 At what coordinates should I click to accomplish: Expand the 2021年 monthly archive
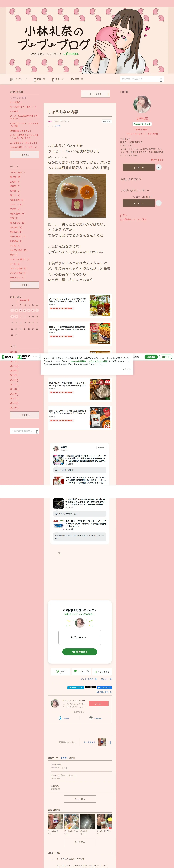tap(14, 366)
